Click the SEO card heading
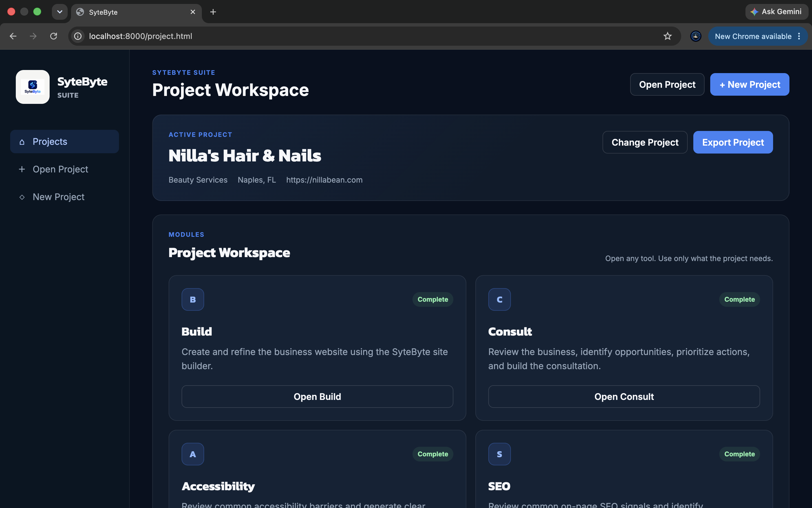812x508 pixels. (499, 486)
